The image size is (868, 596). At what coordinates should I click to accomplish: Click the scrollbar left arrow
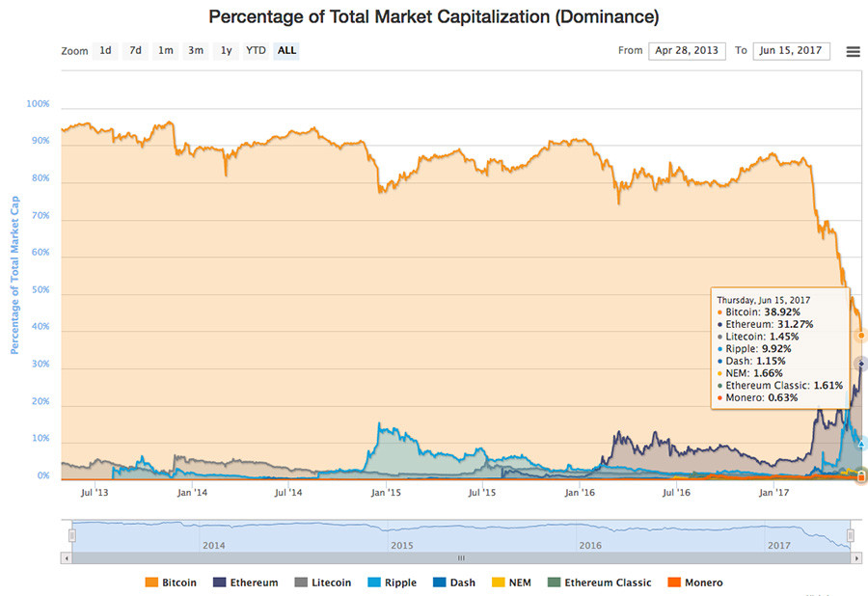(67, 558)
